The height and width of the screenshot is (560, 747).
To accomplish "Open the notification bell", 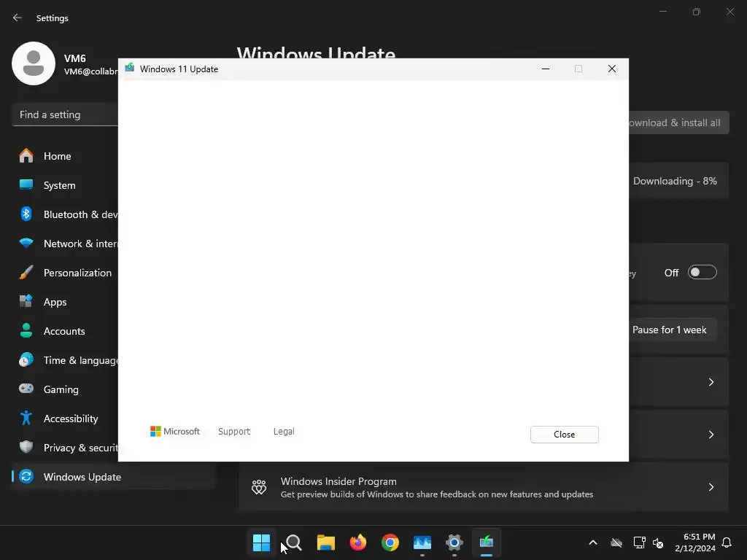I will click(x=727, y=542).
